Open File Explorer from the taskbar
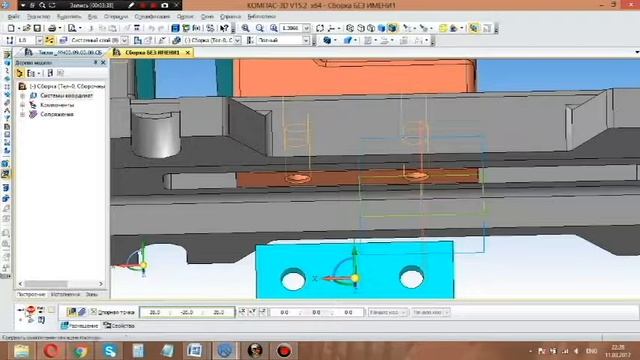This screenshot has height=360, width=640. coord(21,351)
